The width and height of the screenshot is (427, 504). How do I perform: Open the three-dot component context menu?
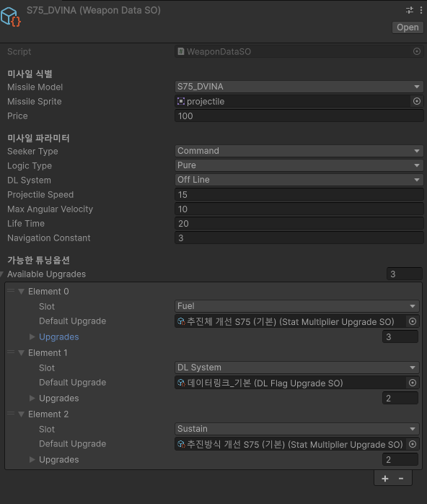[421, 10]
